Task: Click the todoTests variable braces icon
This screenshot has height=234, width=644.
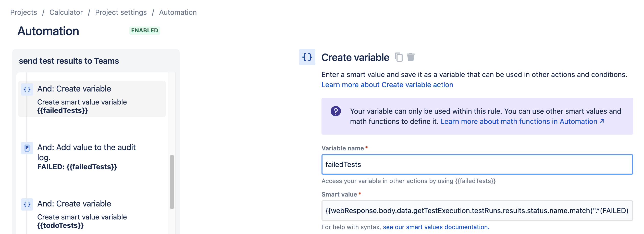Action: (27, 204)
